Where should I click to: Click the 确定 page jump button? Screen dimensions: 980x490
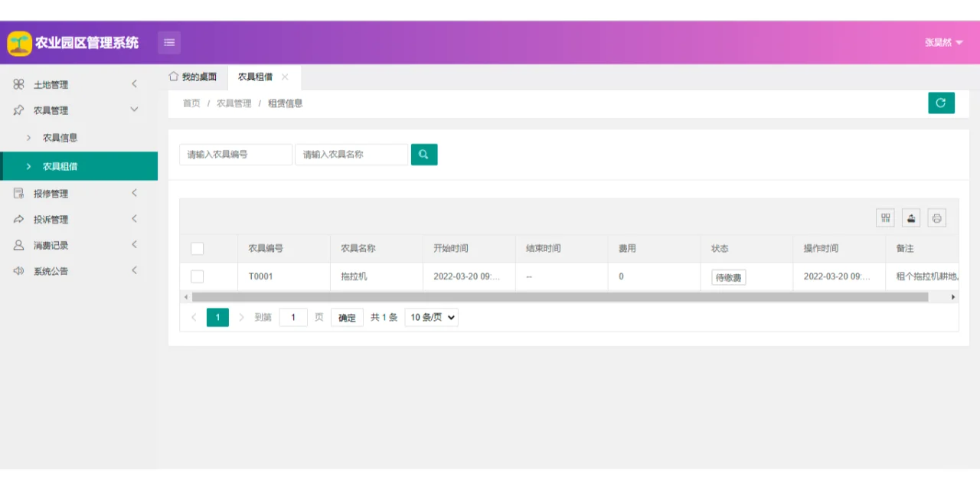[x=347, y=318]
